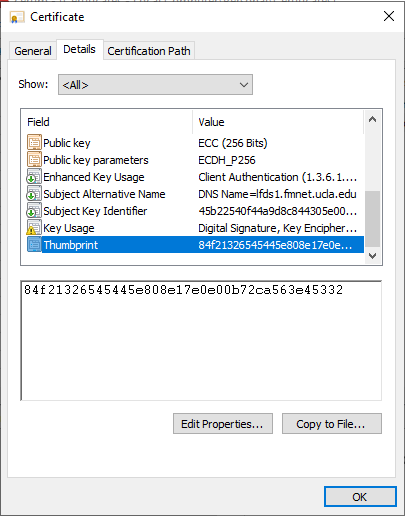The width and height of the screenshot is (405, 516).
Task: Click the Edit Properties button
Action: [223, 424]
